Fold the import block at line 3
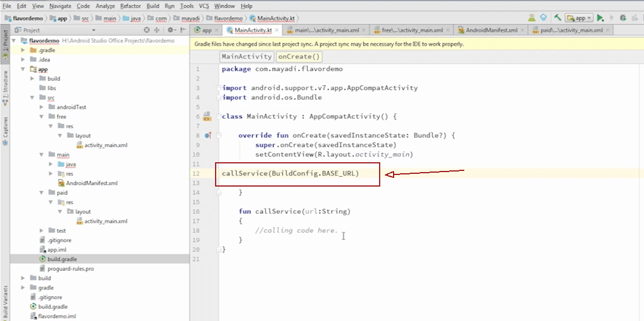The image size is (644, 321). 219,88
